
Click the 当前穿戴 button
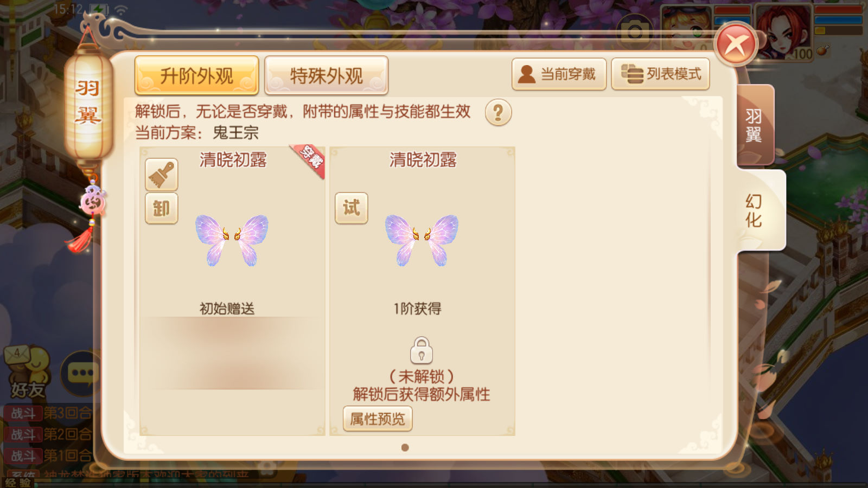559,74
